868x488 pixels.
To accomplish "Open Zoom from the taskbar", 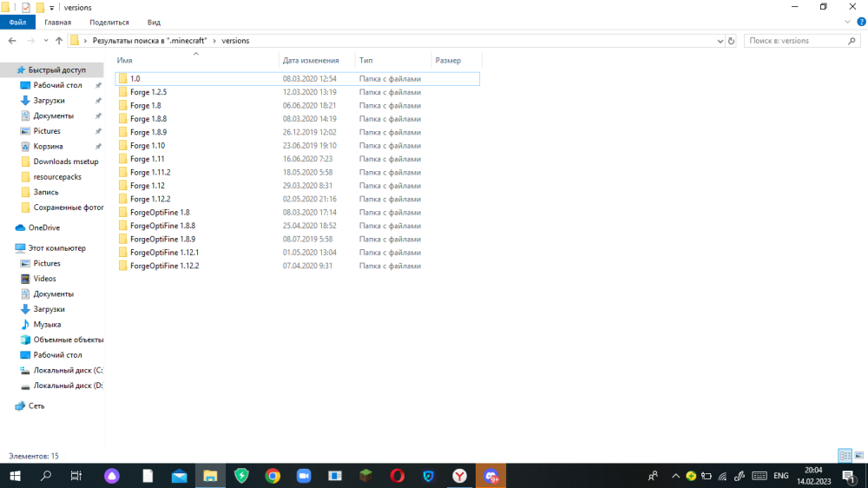I will pos(303,476).
